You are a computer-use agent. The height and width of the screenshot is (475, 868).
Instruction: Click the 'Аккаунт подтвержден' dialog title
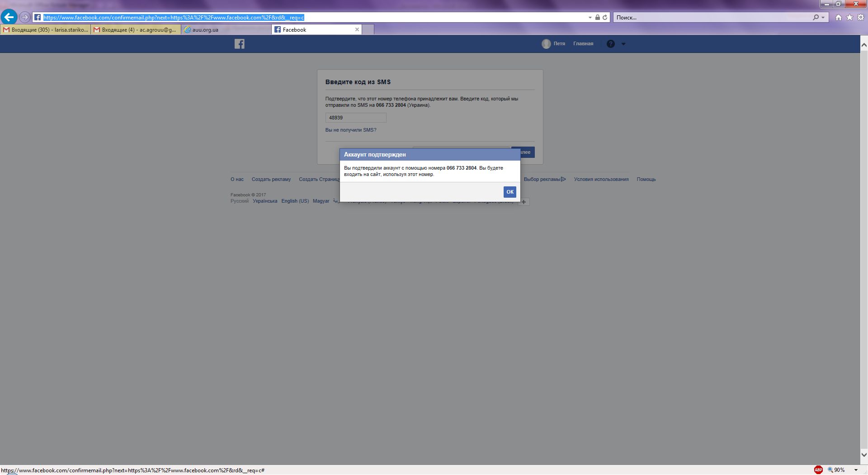[375, 154]
